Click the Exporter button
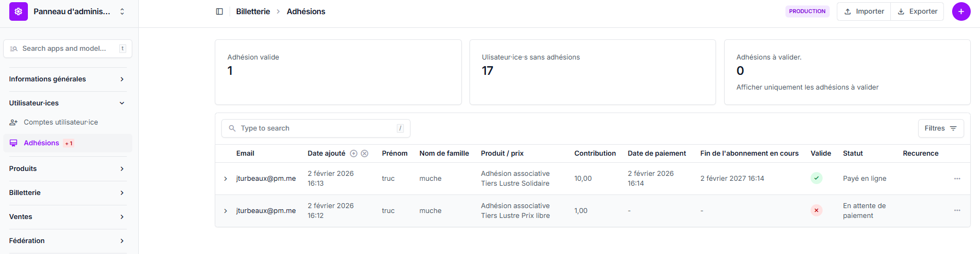 [x=917, y=11]
